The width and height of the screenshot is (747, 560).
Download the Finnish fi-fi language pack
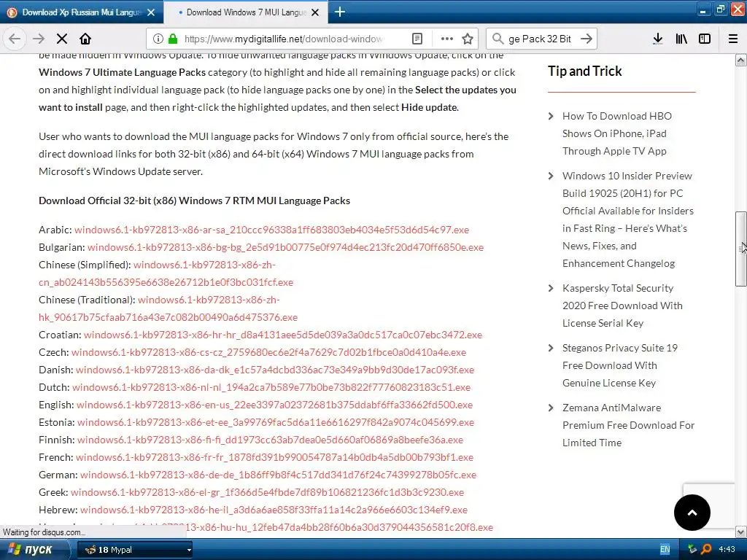[270, 440]
